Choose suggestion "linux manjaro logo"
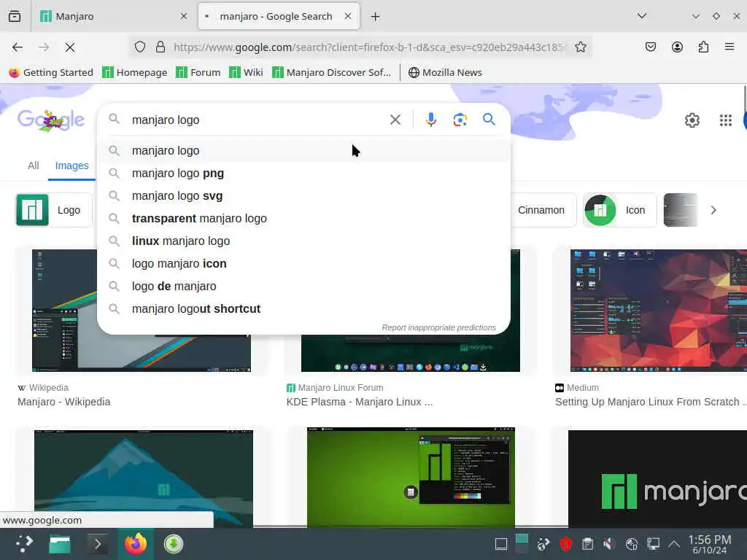 tap(304, 241)
